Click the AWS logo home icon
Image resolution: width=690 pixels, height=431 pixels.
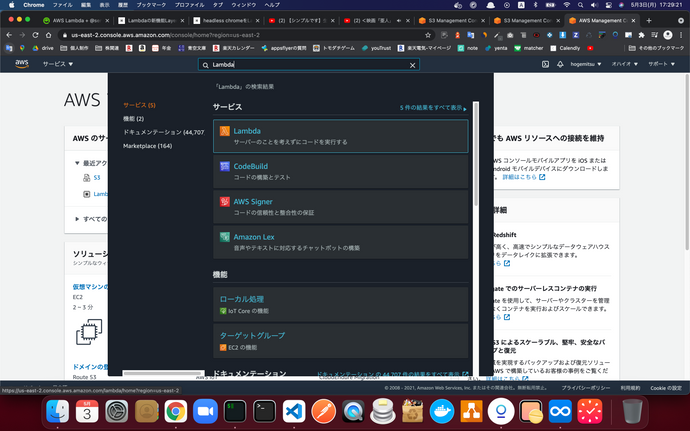(x=22, y=64)
